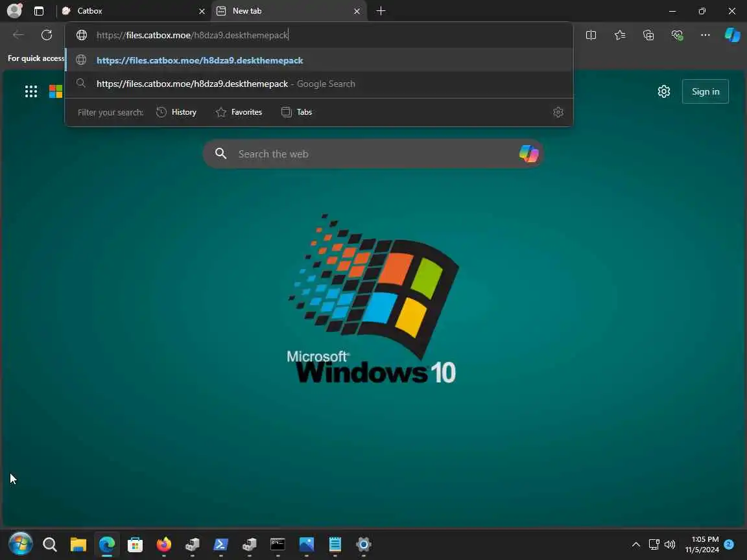Screen dimensions: 747x560
Task: Filter search by Favorites
Action: click(239, 112)
